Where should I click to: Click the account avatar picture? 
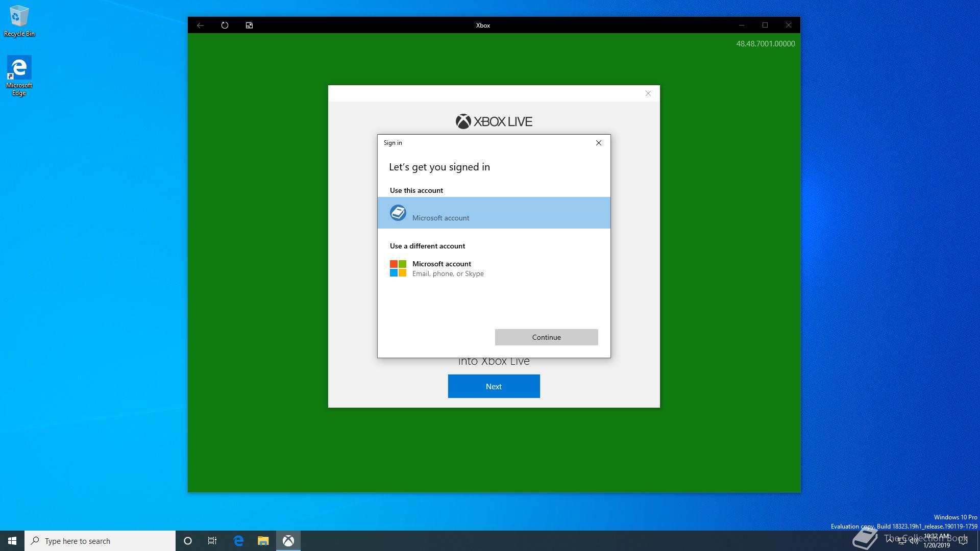(398, 213)
